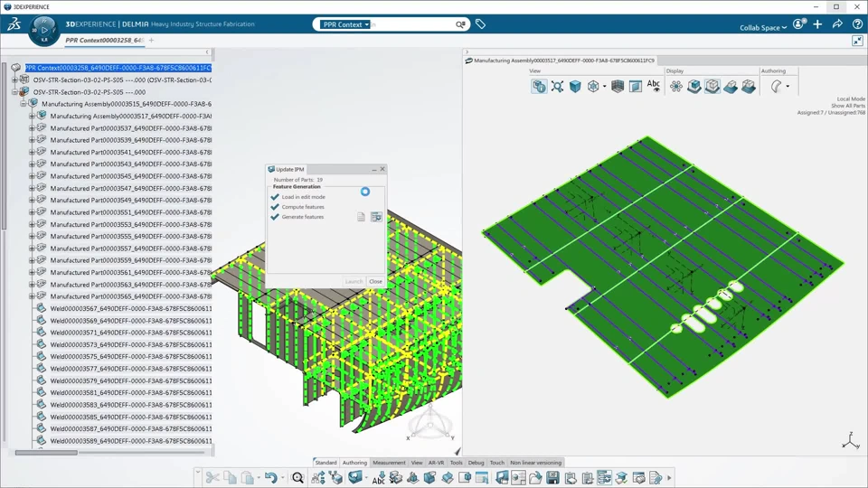Click the Compute features checkmark

click(275, 207)
